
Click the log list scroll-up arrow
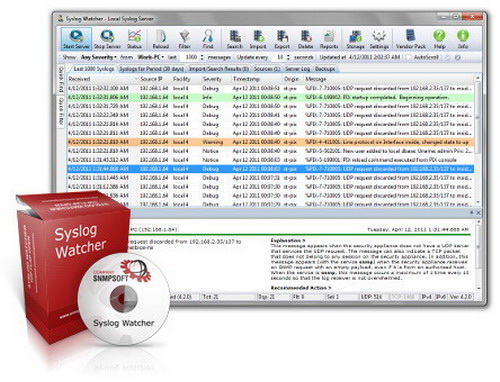pyautogui.click(x=477, y=78)
